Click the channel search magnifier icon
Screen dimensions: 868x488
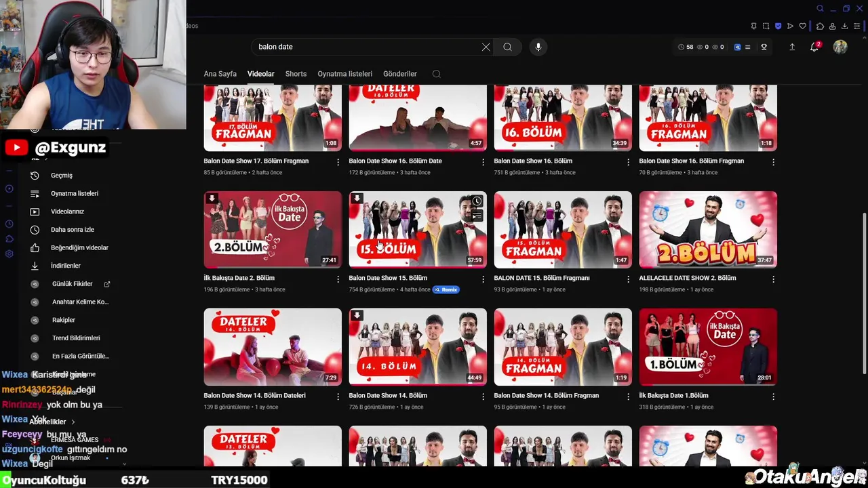[436, 74]
